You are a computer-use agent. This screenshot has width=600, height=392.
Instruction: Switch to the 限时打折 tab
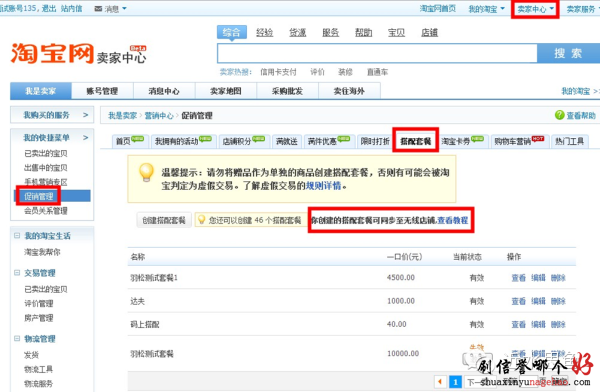point(375,141)
